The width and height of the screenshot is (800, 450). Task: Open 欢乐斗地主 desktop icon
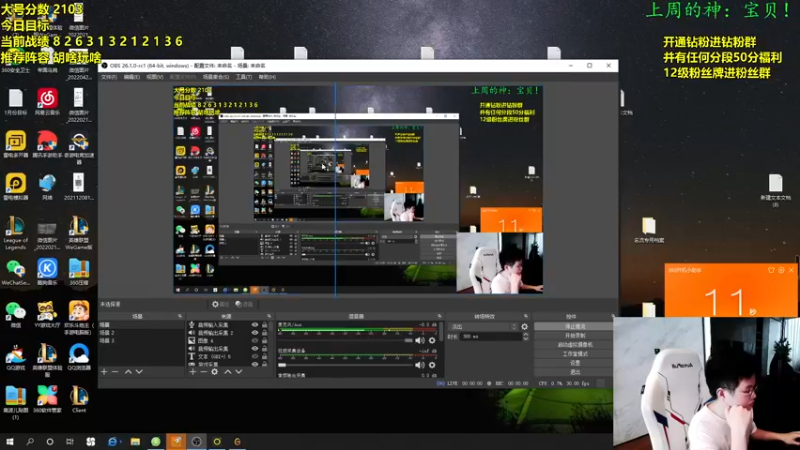pos(79,317)
